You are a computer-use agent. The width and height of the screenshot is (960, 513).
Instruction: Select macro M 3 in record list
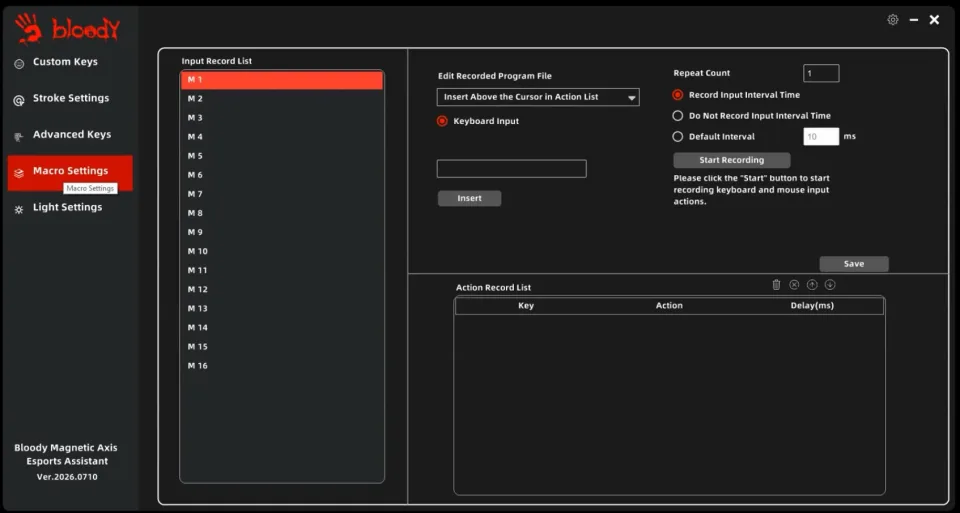(x=282, y=118)
